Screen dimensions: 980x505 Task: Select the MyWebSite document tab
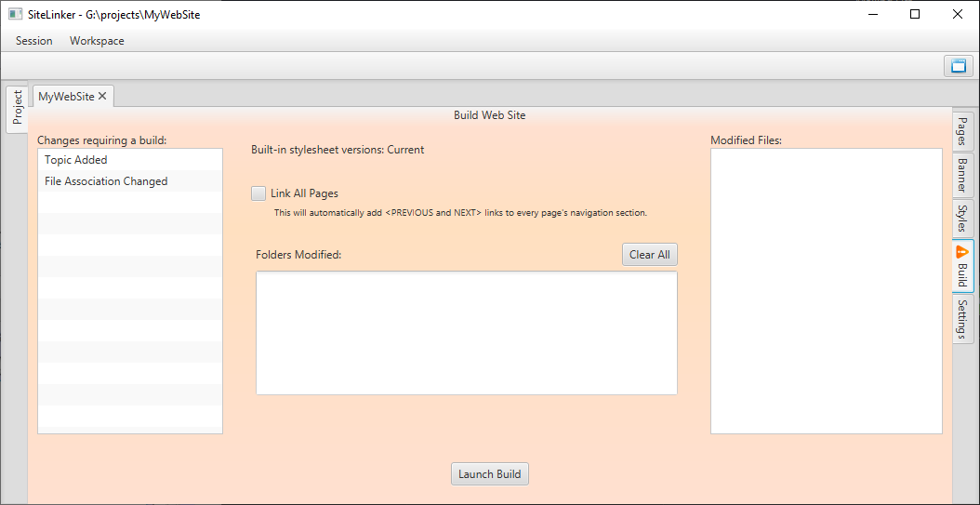pyautogui.click(x=65, y=96)
